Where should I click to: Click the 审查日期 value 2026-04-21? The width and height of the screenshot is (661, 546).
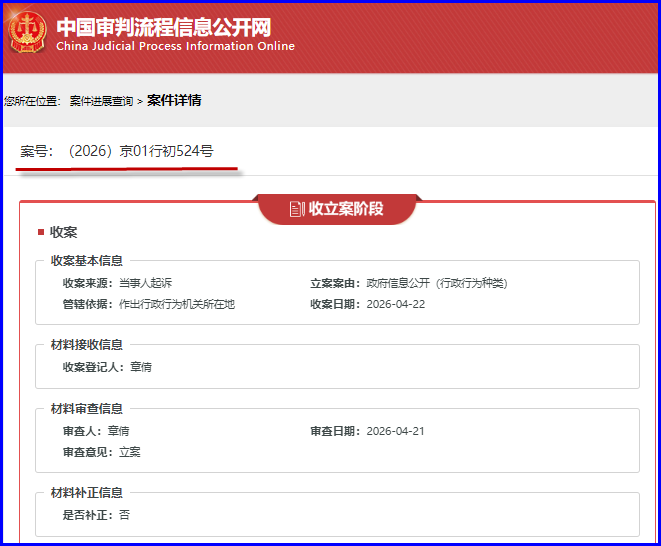tap(395, 431)
